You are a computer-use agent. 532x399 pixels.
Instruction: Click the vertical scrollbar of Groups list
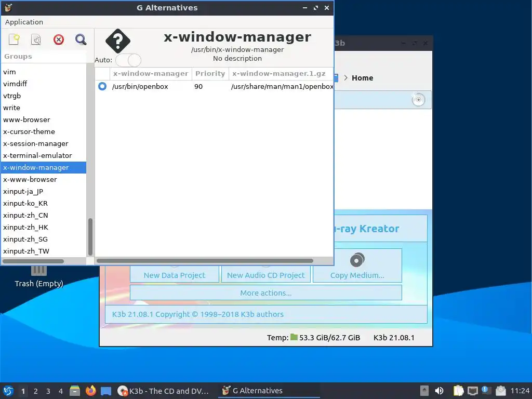click(90, 236)
